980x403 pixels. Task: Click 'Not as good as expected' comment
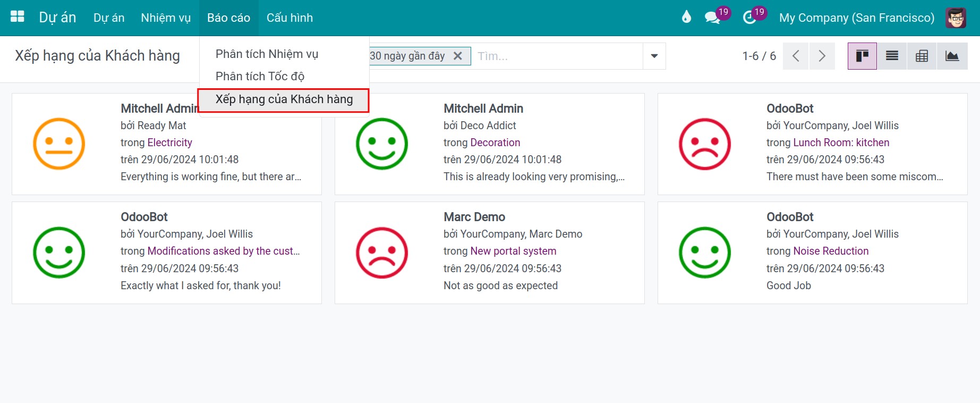point(500,286)
